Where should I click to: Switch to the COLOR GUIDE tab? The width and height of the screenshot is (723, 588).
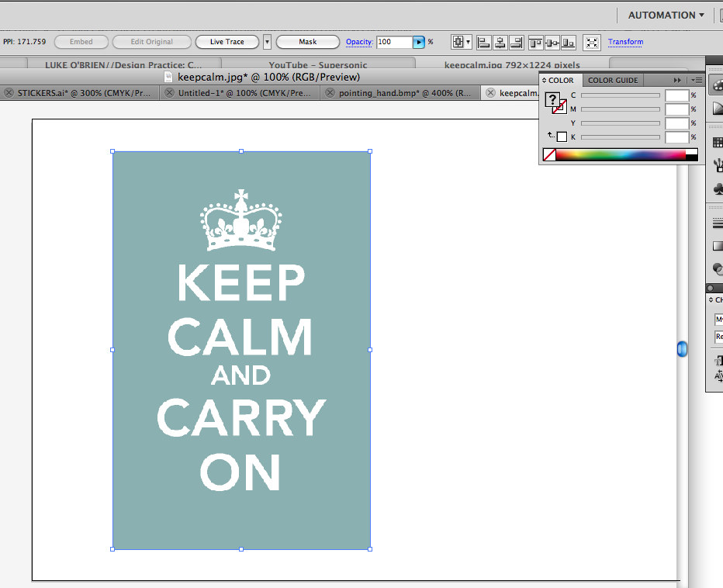click(x=613, y=80)
